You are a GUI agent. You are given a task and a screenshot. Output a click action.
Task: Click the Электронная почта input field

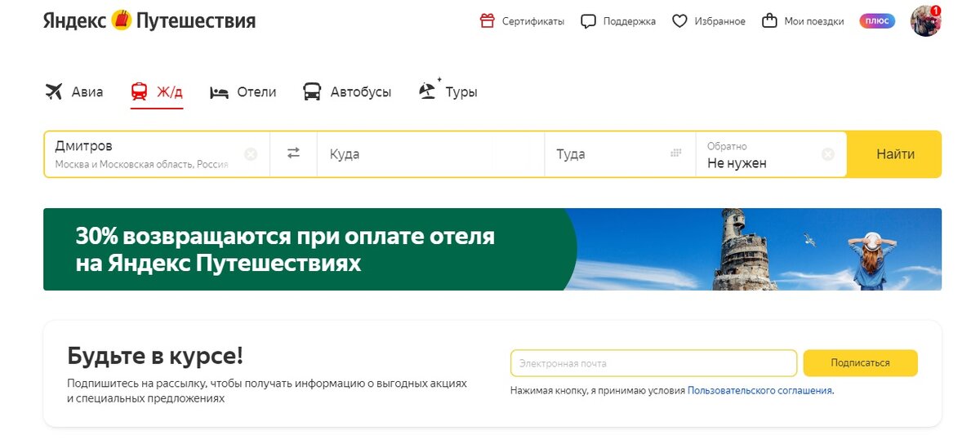pos(653,363)
